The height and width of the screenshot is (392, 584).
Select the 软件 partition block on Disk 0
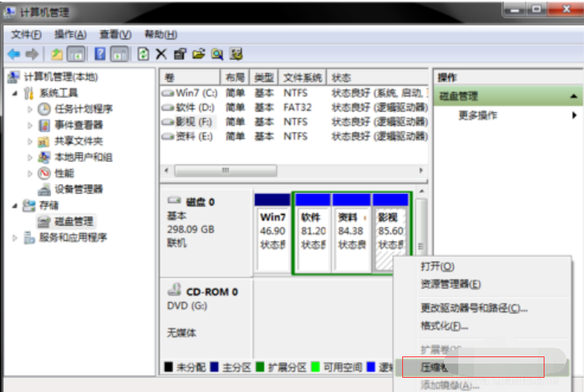(x=311, y=231)
